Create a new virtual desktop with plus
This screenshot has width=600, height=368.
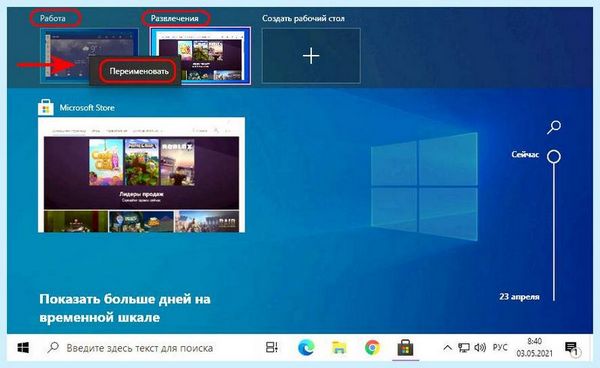(x=311, y=56)
